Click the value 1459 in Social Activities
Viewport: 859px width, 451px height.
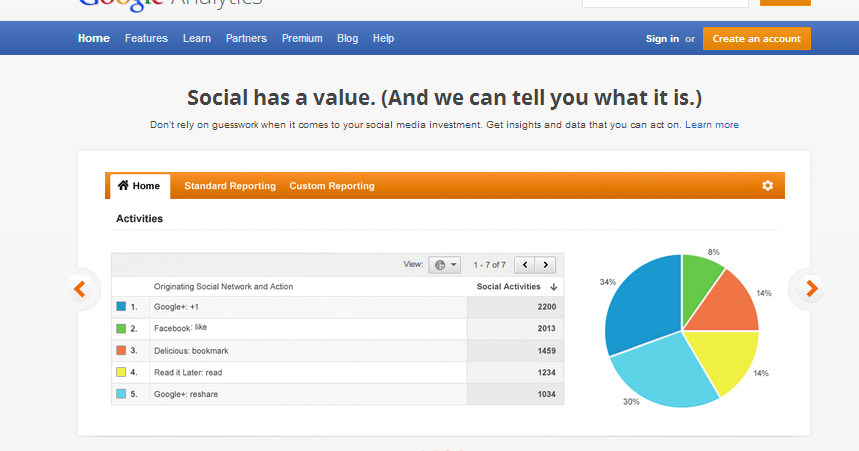(x=547, y=351)
